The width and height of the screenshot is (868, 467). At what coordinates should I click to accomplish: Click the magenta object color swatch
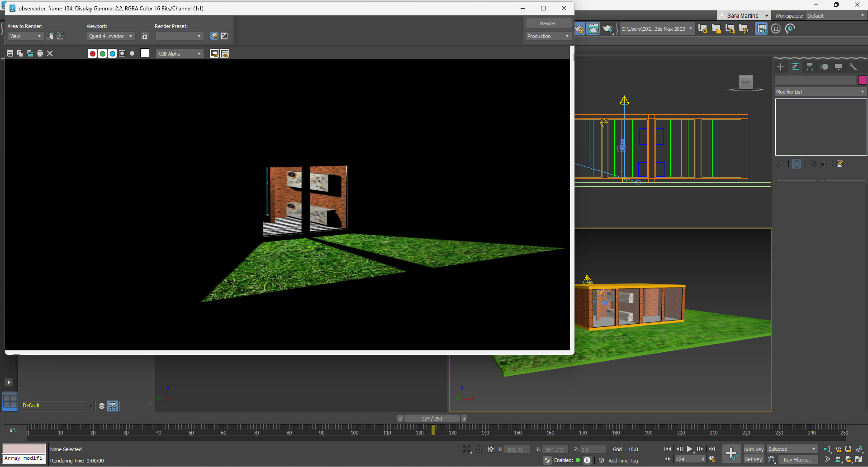tap(862, 80)
